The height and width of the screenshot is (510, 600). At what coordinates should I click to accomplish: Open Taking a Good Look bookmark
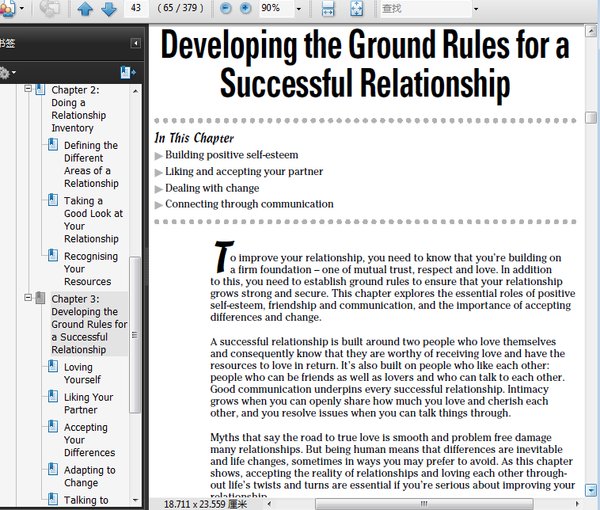pos(93,220)
